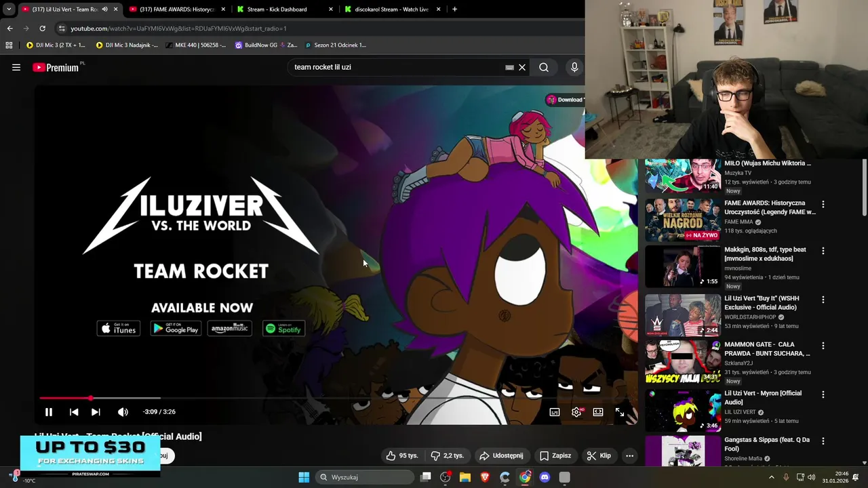Enter full screen mode
Screen dimensions: 868x488
(x=620, y=412)
